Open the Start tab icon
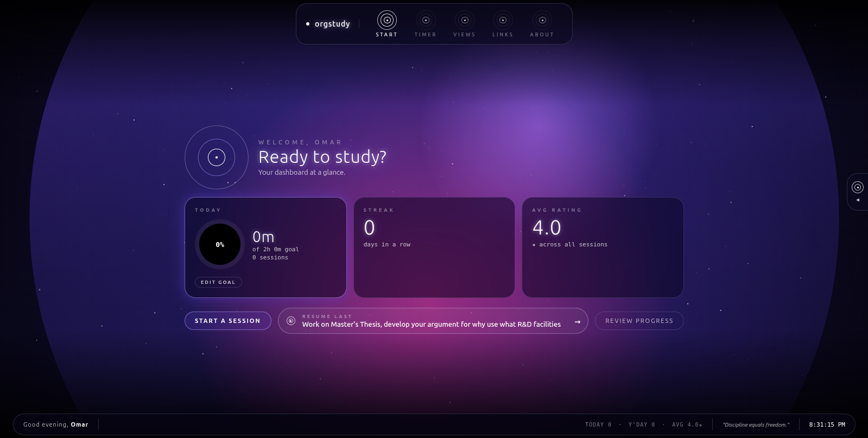Image resolution: width=868 pixels, height=438 pixels. (387, 20)
